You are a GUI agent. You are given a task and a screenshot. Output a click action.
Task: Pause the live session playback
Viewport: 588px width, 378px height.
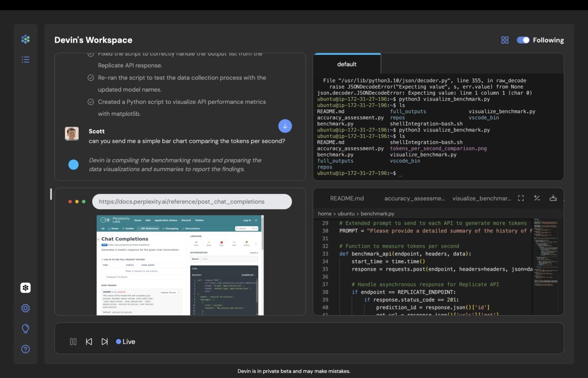pos(73,341)
